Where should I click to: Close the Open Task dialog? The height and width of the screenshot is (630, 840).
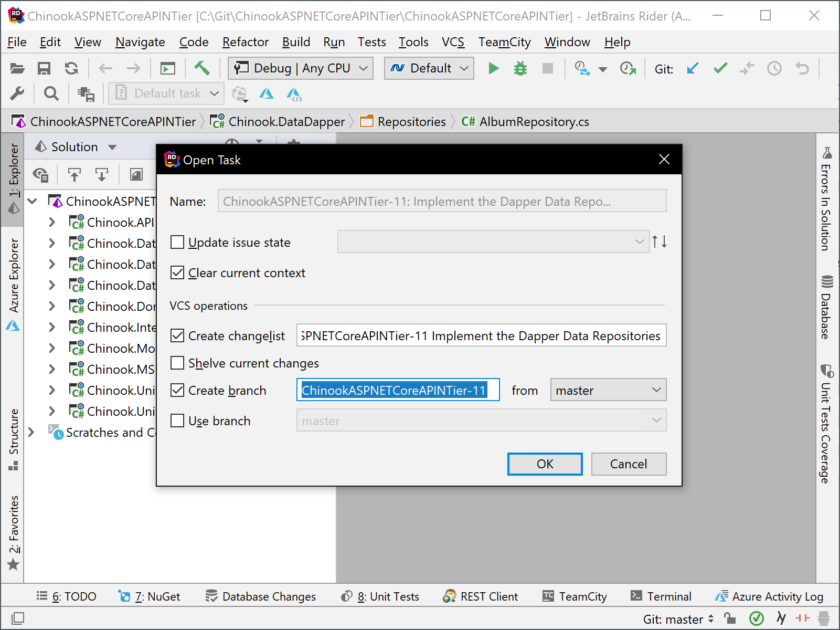point(664,160)
